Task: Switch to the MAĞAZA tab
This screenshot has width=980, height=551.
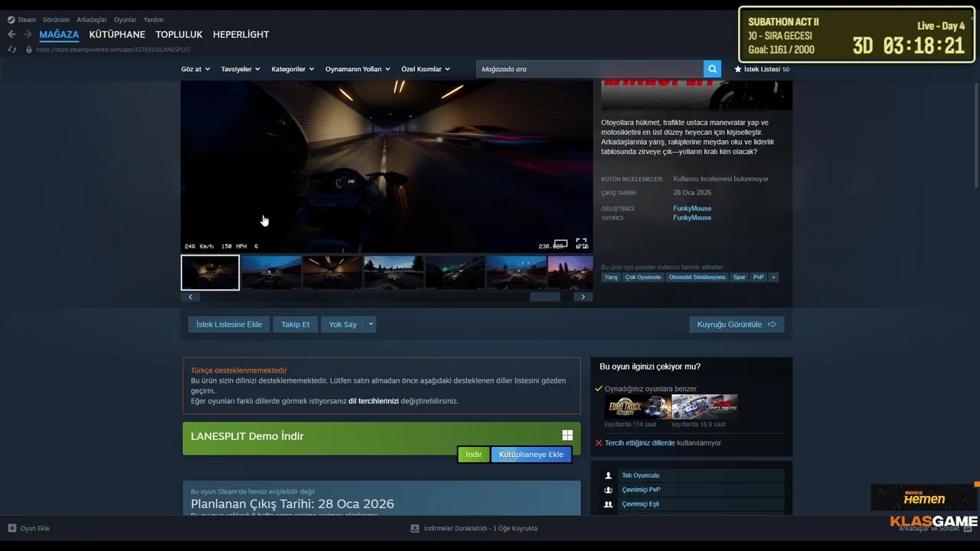Action: pos(59,34)
